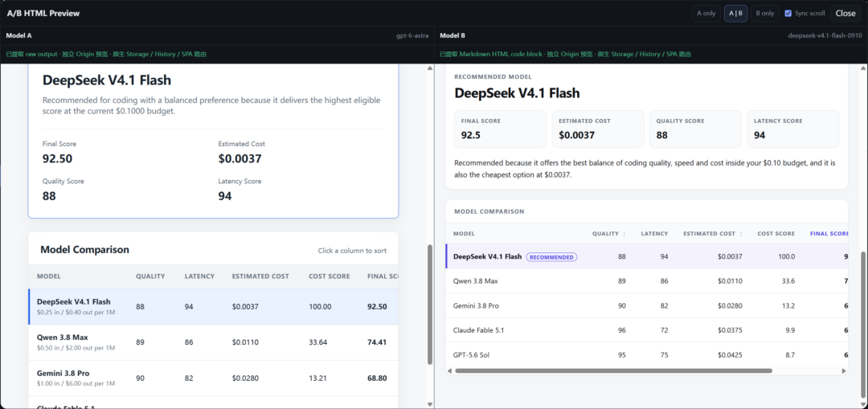Screen dimensions: 868x409
Task: Click the Latency Score card in Model B
Action: [x=792, y=129]
